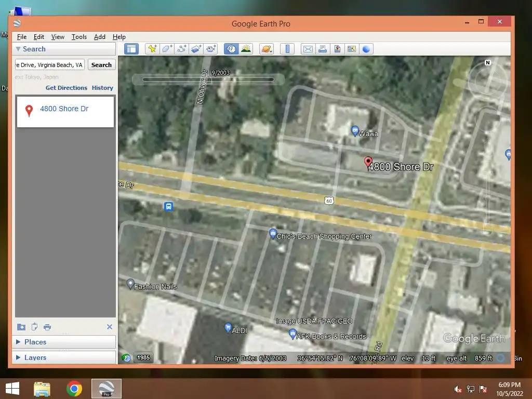Start the Record a Tour tool
Image resolution: width=532 pixels, height=399 pixels.
211,49
